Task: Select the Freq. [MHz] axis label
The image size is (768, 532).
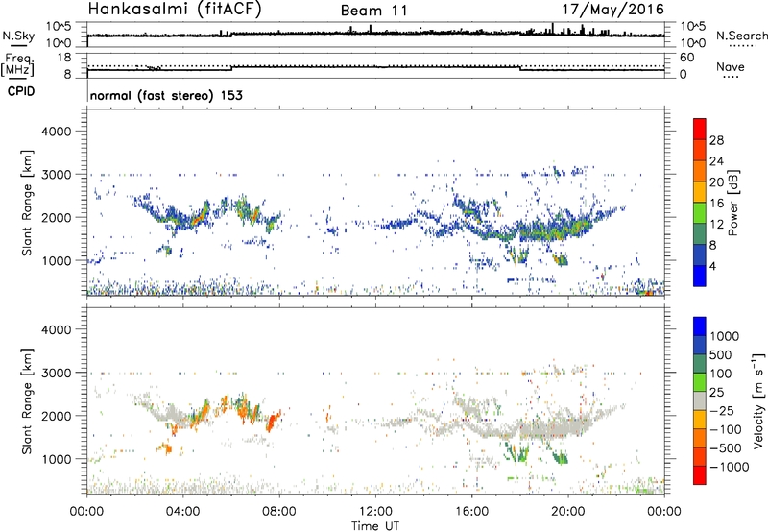Action: 17,64
